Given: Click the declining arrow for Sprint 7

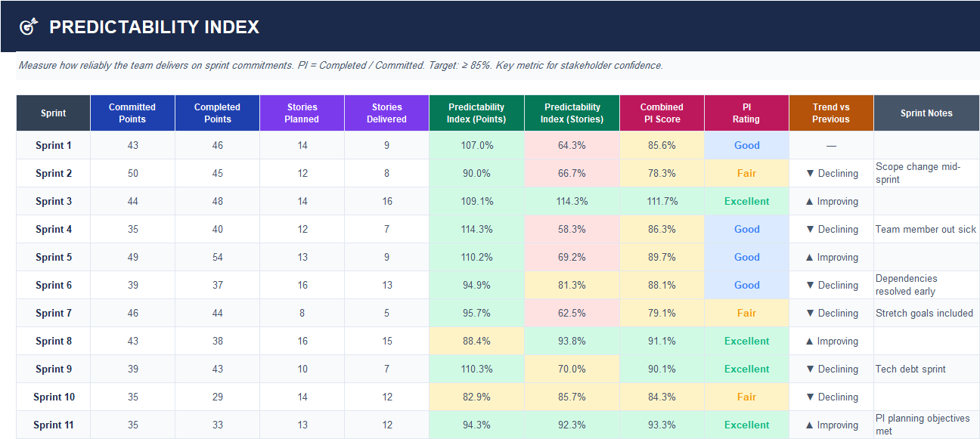Looking at the screenshot, I should tap(830, 313).
